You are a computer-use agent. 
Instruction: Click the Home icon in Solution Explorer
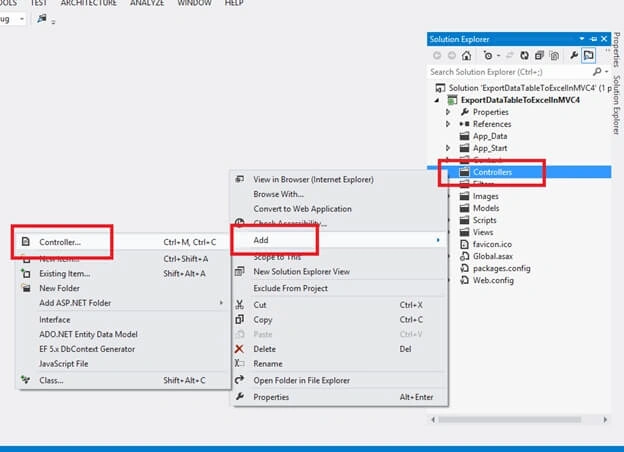[x=466, y=56]
